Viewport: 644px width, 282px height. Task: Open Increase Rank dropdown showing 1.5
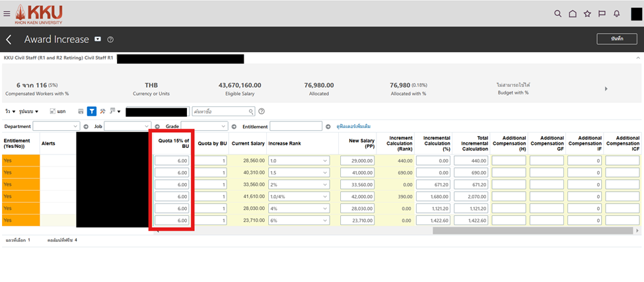point(299,172)
